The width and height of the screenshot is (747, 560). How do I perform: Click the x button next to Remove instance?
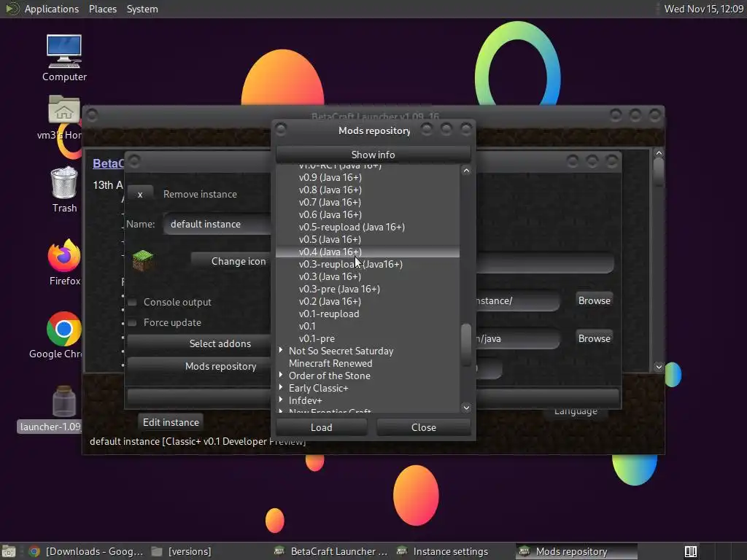[x=140, y=194]
